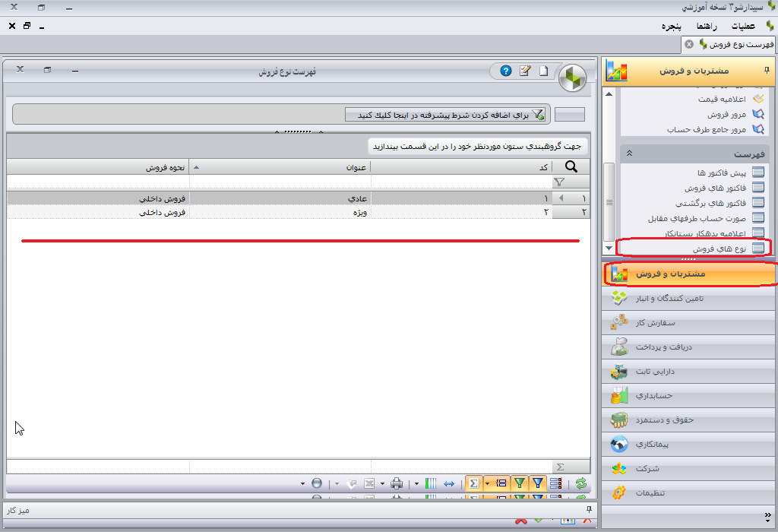Viewport: 778px width, 532px height.
Task: Click the blue double-arrow column fit icon
Action: pyautogui.click(x=449, y=483)
